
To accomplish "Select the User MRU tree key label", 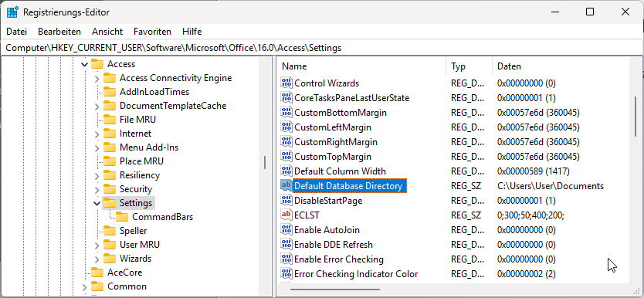I will pos(140,245).
